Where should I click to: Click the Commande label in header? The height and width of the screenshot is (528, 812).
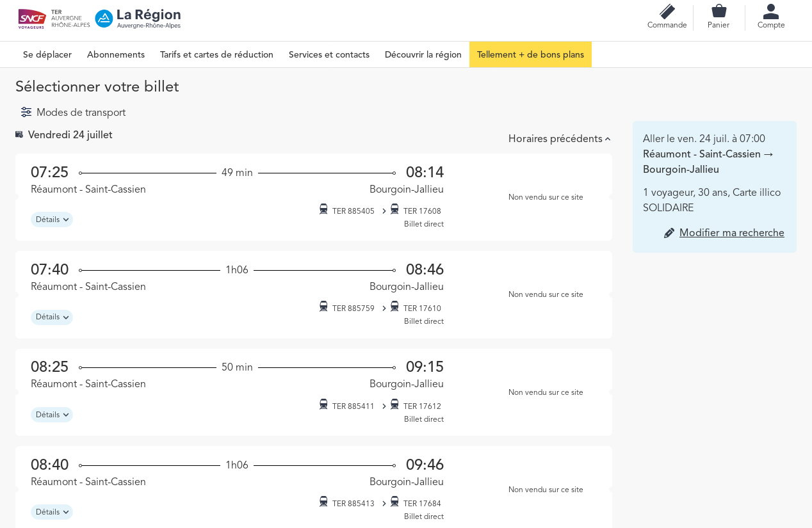click(x=667, y=25)
